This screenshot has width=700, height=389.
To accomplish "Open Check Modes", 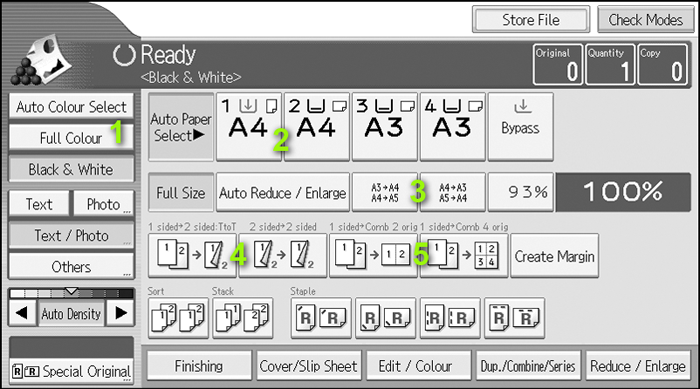I will coord(646,20).
